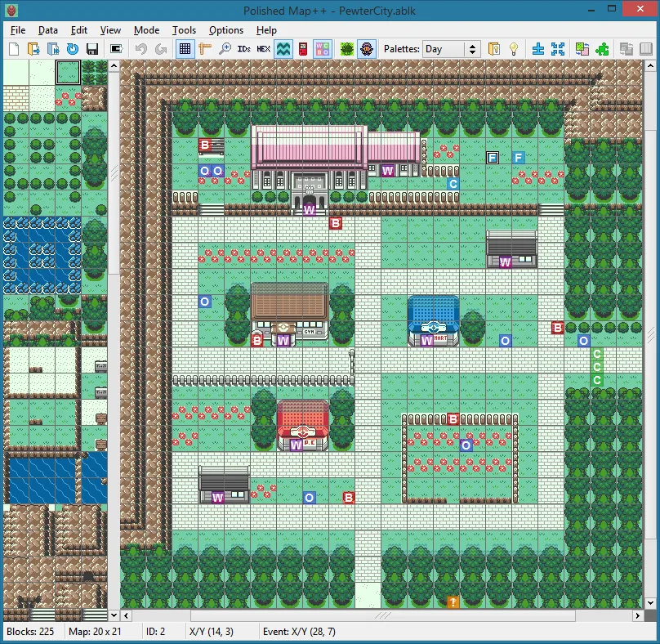660x644 pixels.
Task: Open the Options menu
Action: coord(226,30)
